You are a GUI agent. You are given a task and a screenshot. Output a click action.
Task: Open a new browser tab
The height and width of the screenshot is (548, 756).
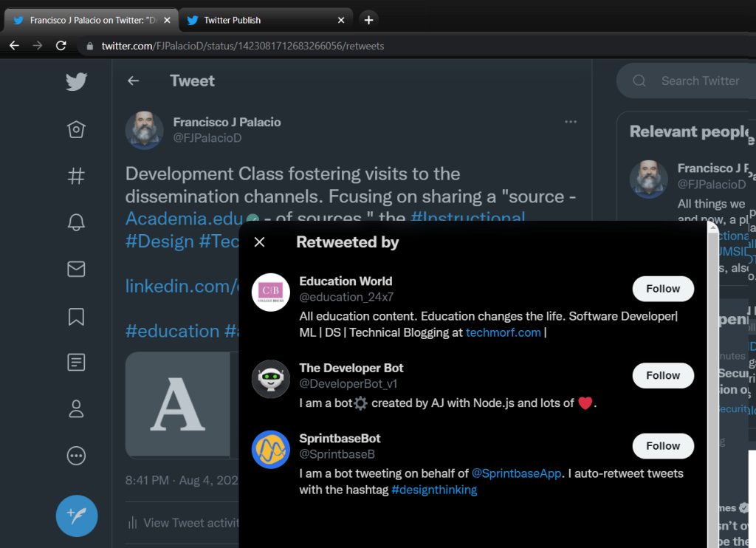pos(369,20)
